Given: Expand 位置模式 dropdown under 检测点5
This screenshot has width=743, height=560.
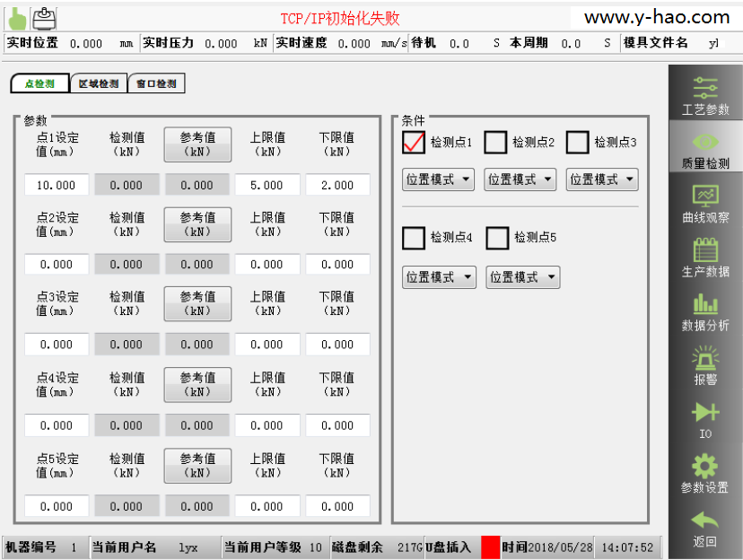Looking at the screenshot, I should click(x=522, y=277).
